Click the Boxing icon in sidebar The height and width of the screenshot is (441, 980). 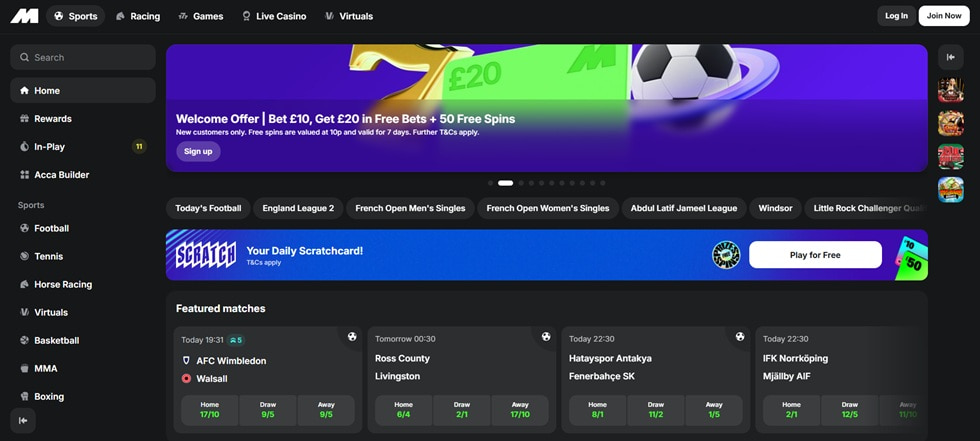click(24, 396)
